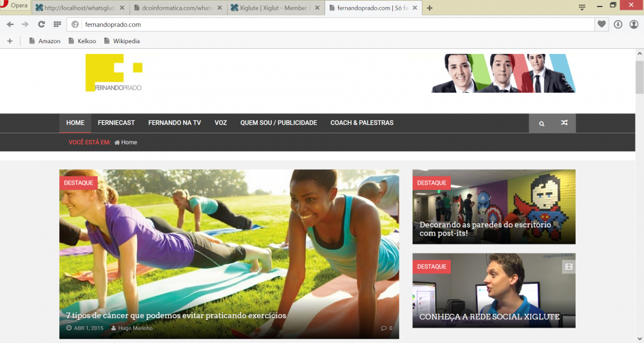Close the fernandoprado.com tab
This screenshot has height=343, width=644.
point(415,8)
